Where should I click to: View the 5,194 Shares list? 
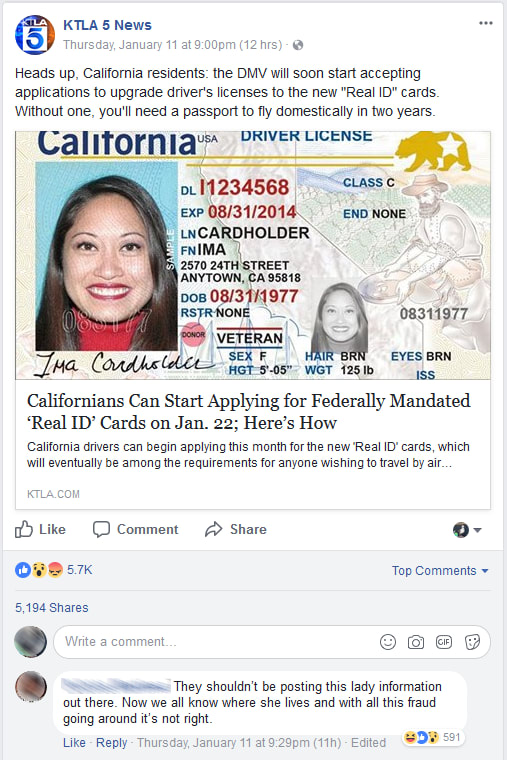52,608
